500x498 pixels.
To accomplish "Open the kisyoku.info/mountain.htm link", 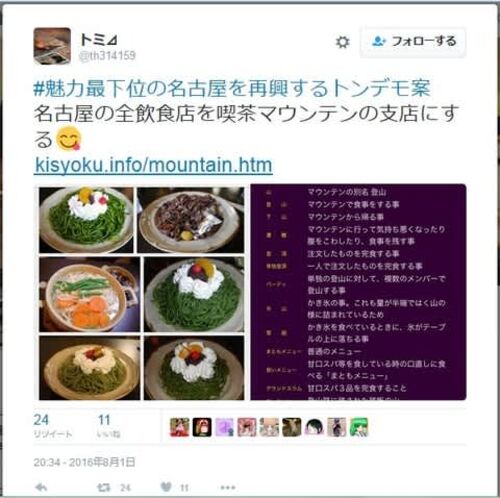I will (x=154, y=165).
